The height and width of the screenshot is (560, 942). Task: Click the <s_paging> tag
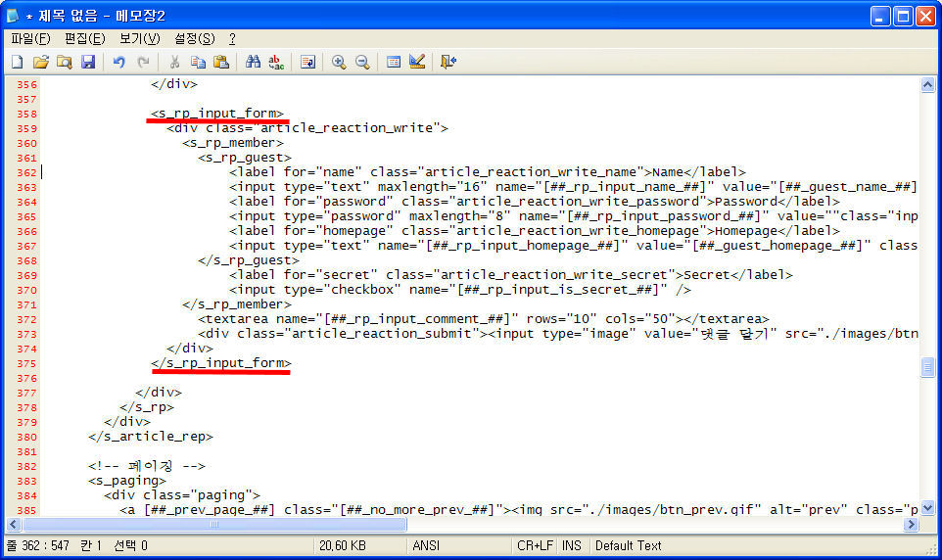coord(126,480)
